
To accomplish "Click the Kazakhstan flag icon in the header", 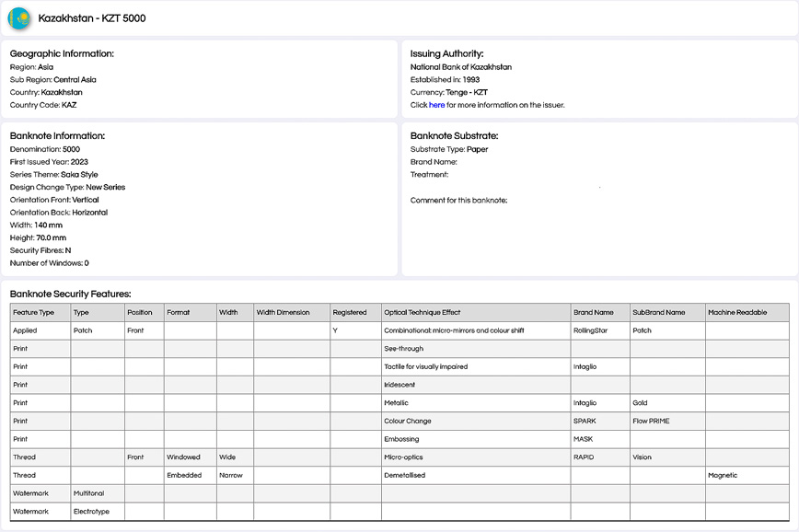I will (20, 17).
